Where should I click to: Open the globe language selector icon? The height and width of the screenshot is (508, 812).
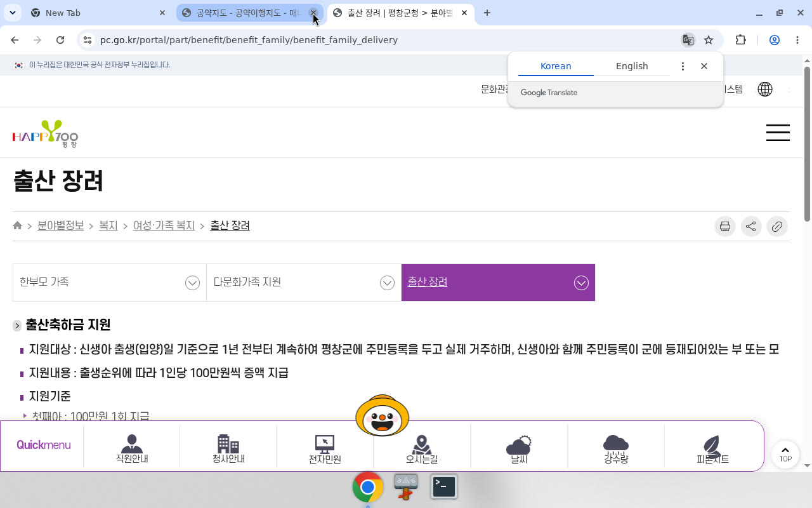click(765, 90)
